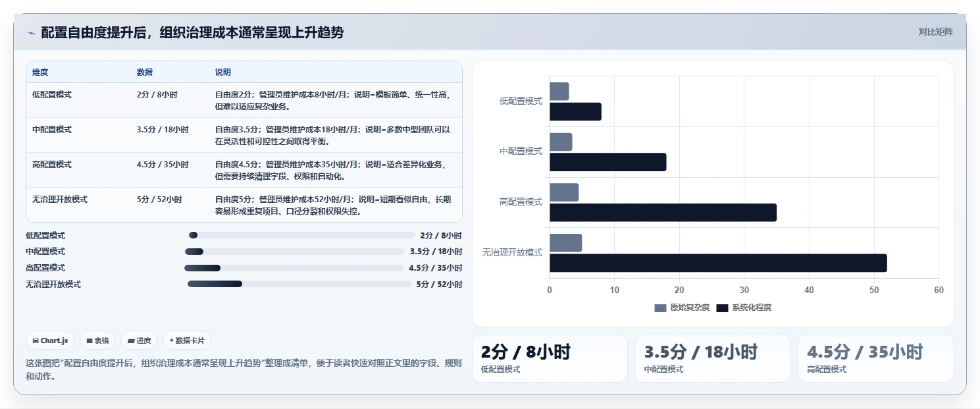980x409 pixels.
Task: Click the 维度 column header
Action: (40, 72)
